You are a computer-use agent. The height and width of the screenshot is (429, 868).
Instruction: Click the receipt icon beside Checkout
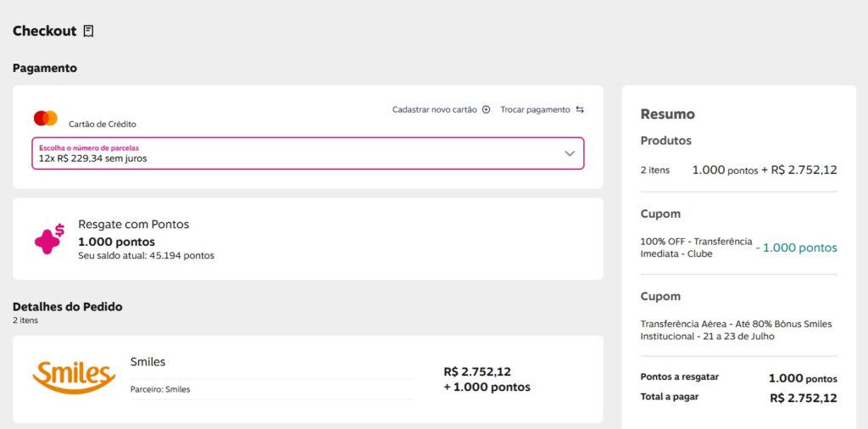tap(88, 31)
